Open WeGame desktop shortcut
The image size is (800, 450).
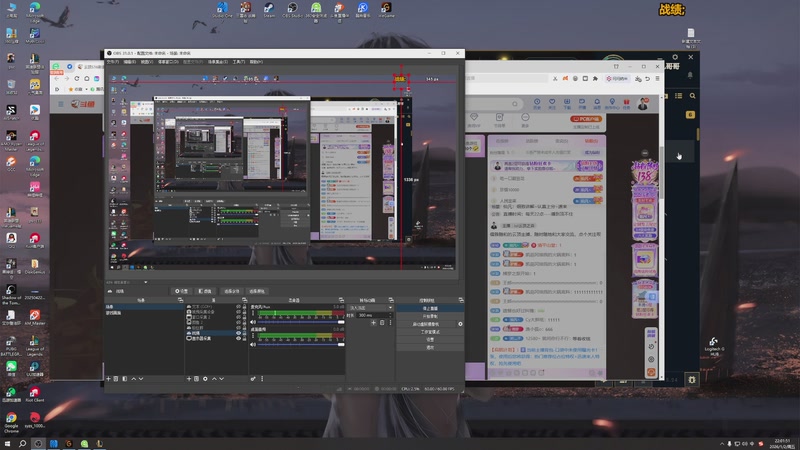click(386, 10)
